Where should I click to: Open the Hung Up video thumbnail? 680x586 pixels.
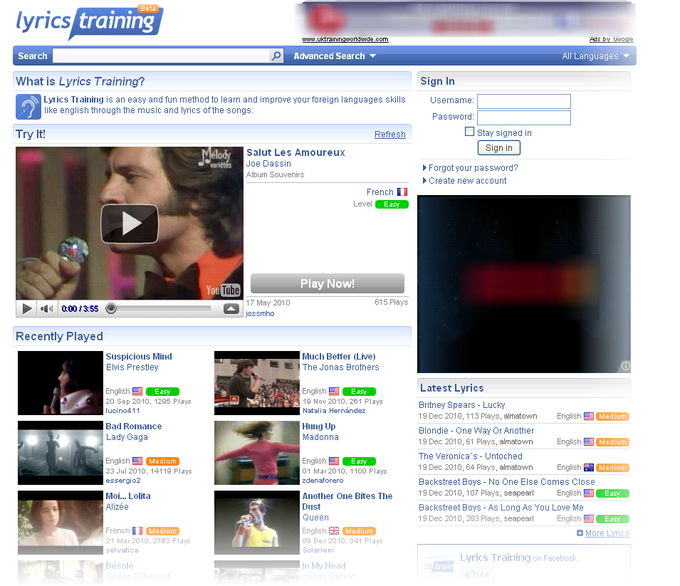257,452
